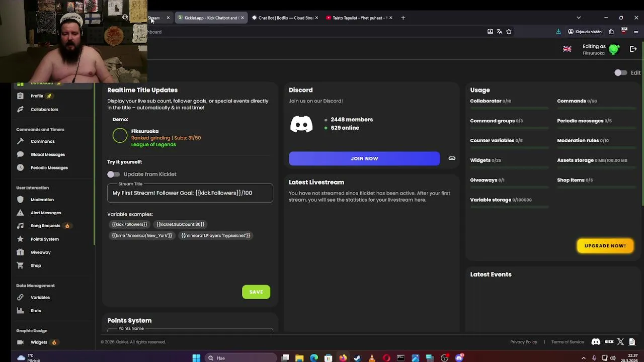Open a new browser tab
Viewport: 644px width, 362px height.
click(x=403, y=18)
